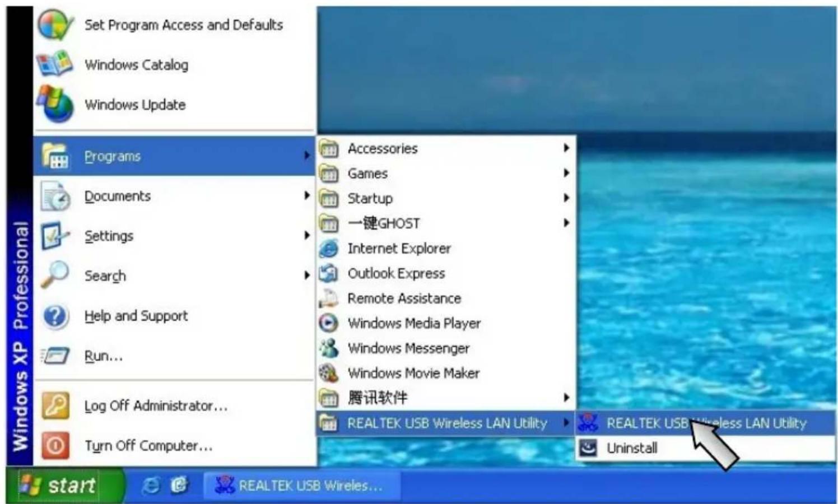
Task: Expand the Startup submenu arrow
Action: click(x=566, y=198)
